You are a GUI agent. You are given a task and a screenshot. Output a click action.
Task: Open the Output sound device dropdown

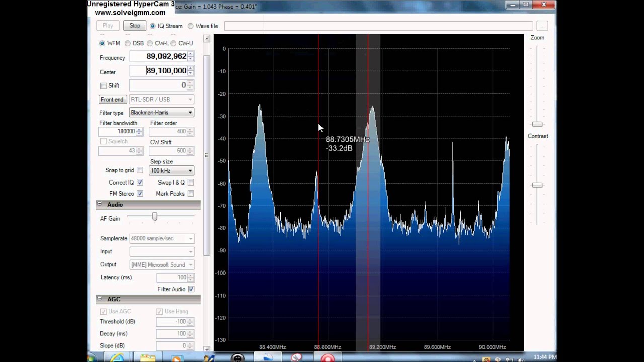click(x=162, y=264)
